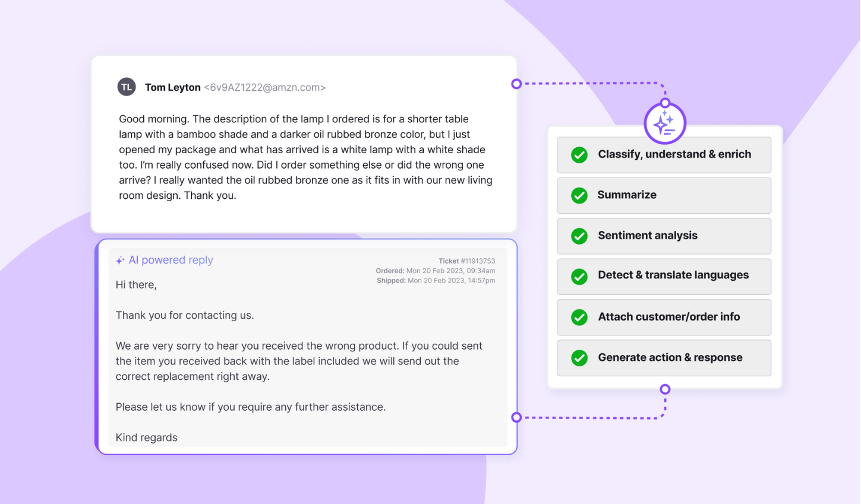Image resolution: width=861 pixels, height=504 pixels.
Task: Toggle the Classify, understand & enrich checkmark
Action: pyautogui.click(x=579, y=155)
